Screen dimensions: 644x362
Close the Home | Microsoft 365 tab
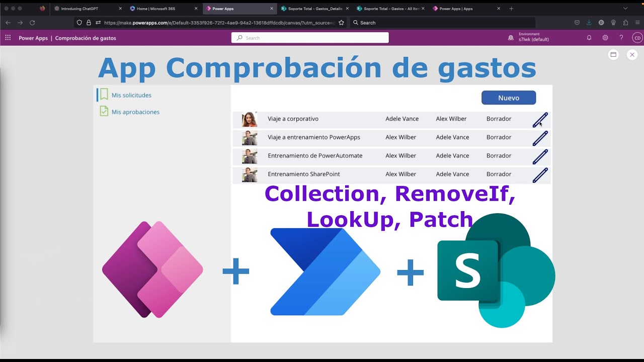point(196,9)
